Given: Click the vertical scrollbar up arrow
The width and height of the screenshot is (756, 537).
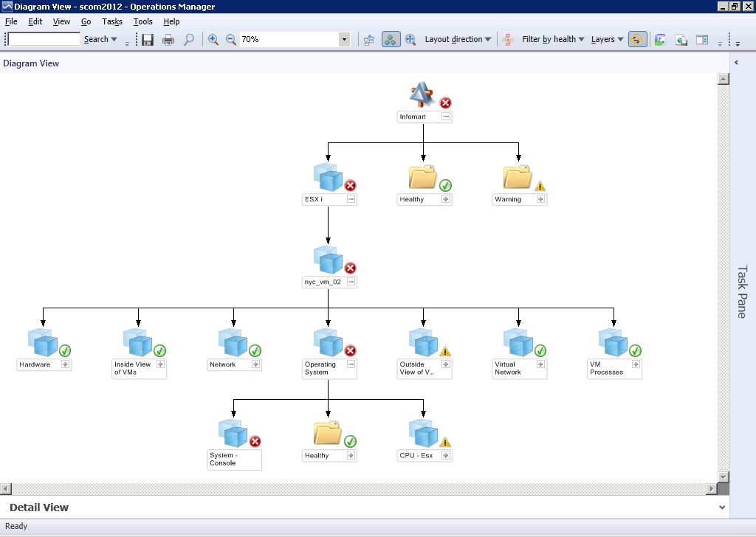Looking at the screenshot, I should click(724, 79).
